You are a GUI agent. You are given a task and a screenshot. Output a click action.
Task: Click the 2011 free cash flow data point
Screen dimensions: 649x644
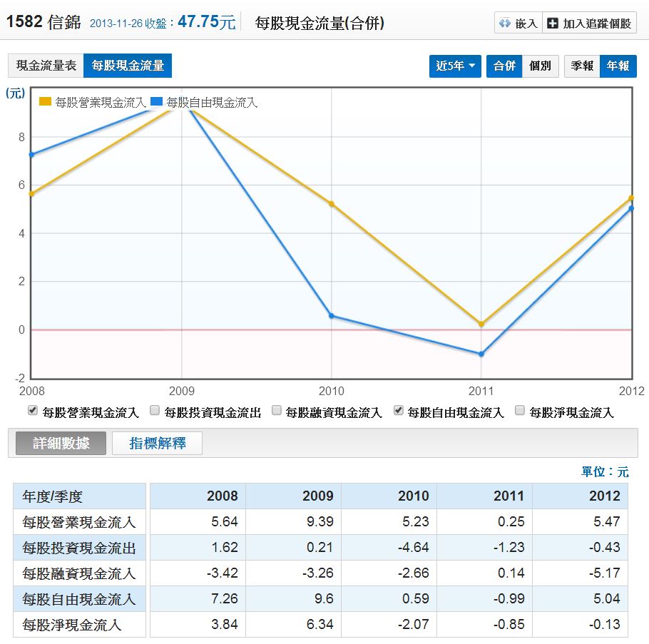point(481,354)
